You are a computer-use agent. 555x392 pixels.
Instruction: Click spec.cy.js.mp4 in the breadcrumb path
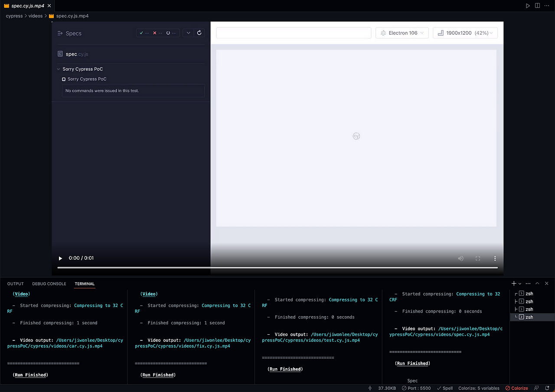tap(69, 16)
